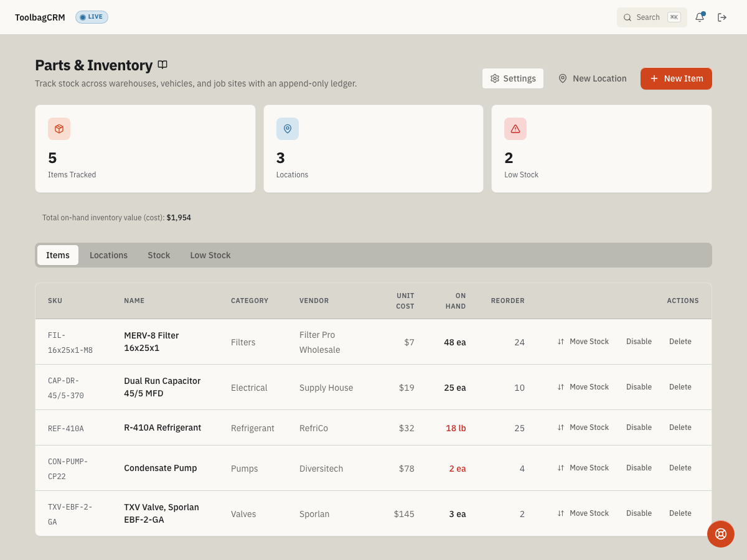Click the Diversitech vendor cell
747x560 pixels.
[x=321, y=469]
